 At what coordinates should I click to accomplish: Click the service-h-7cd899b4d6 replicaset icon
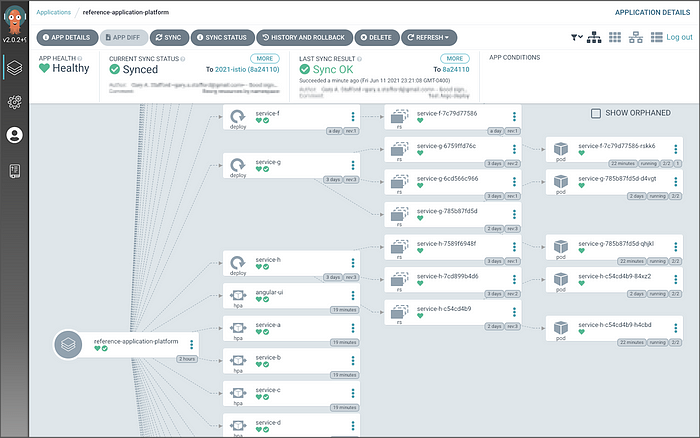[x=399, y=279]
